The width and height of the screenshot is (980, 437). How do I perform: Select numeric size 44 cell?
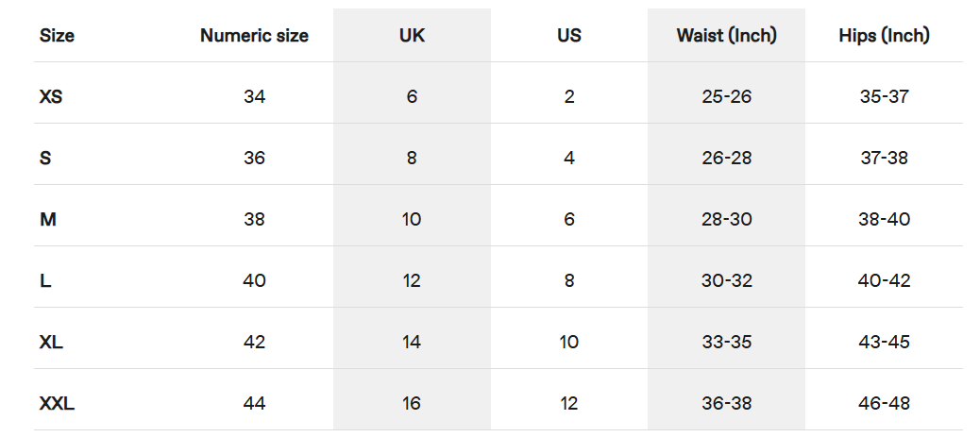[254, 403]
